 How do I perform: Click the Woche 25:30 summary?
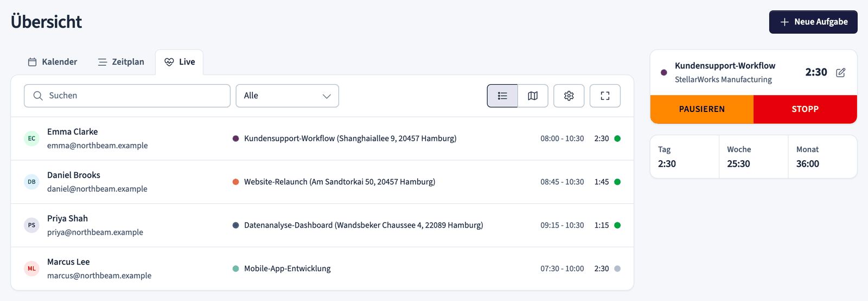point(754,156)
